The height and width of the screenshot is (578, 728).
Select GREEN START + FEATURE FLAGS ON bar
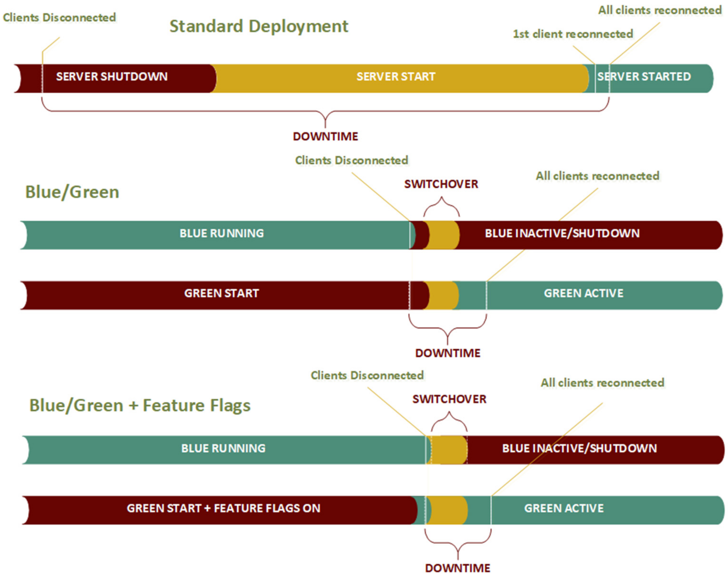224,508
